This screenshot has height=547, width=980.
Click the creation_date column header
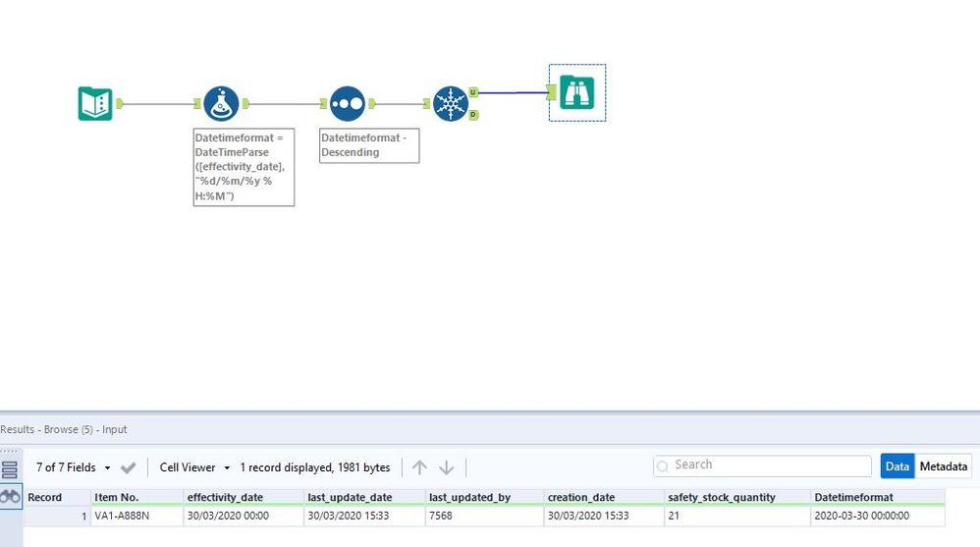pos(604,498)
